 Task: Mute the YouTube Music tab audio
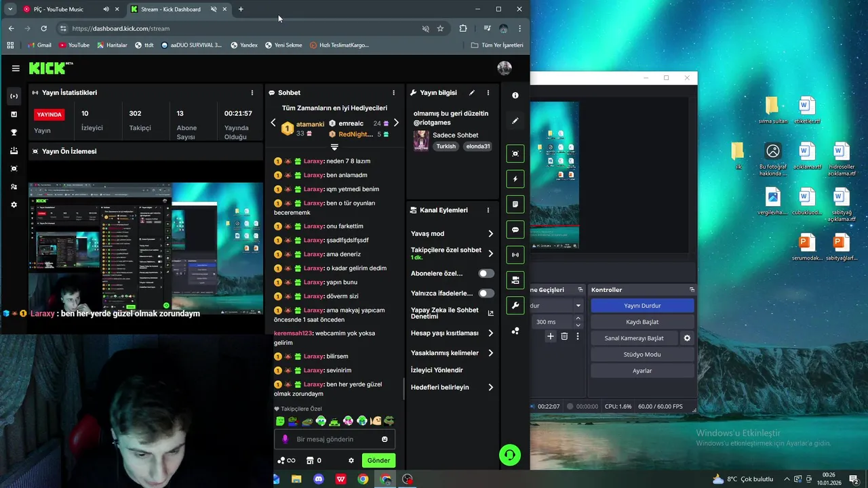pyautogui.click(x=106, y=9)
